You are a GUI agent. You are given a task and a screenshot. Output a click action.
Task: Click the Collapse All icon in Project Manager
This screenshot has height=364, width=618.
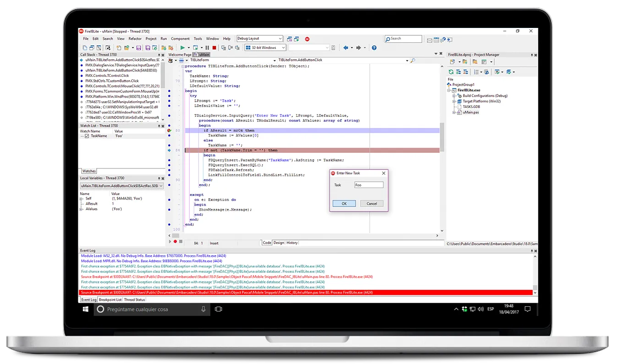[x=465, y=72]
